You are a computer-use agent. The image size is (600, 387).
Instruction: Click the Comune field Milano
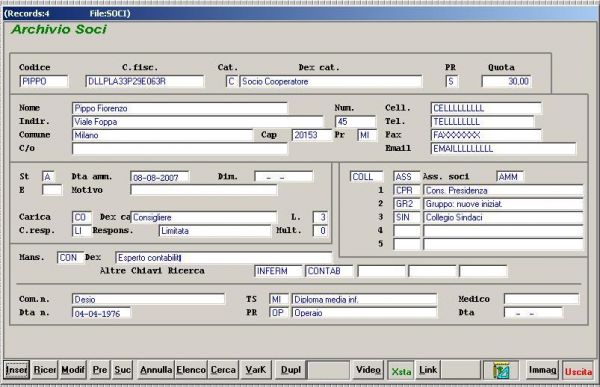(163, 135)
